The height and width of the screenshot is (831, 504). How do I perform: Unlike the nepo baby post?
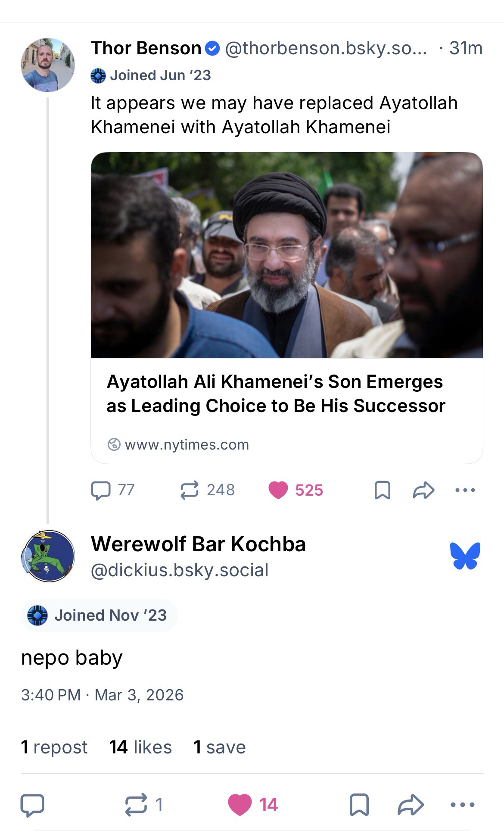240,805
